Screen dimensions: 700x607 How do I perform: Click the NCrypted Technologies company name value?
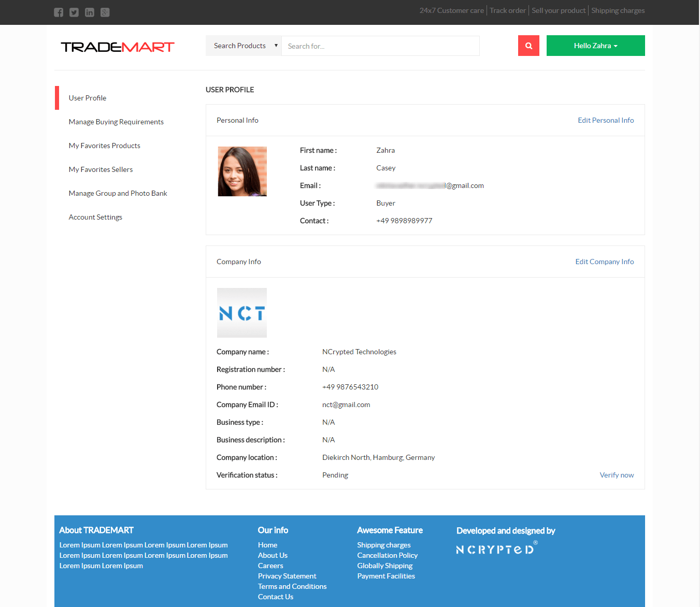pos(359,352)
